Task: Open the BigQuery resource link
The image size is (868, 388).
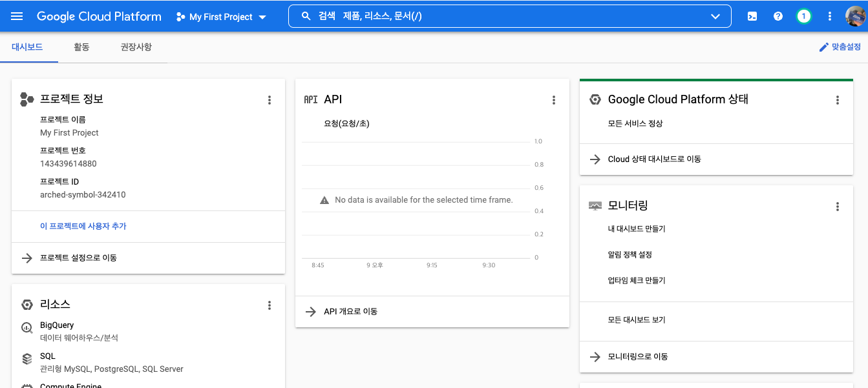Action: (x=57, y=325)
